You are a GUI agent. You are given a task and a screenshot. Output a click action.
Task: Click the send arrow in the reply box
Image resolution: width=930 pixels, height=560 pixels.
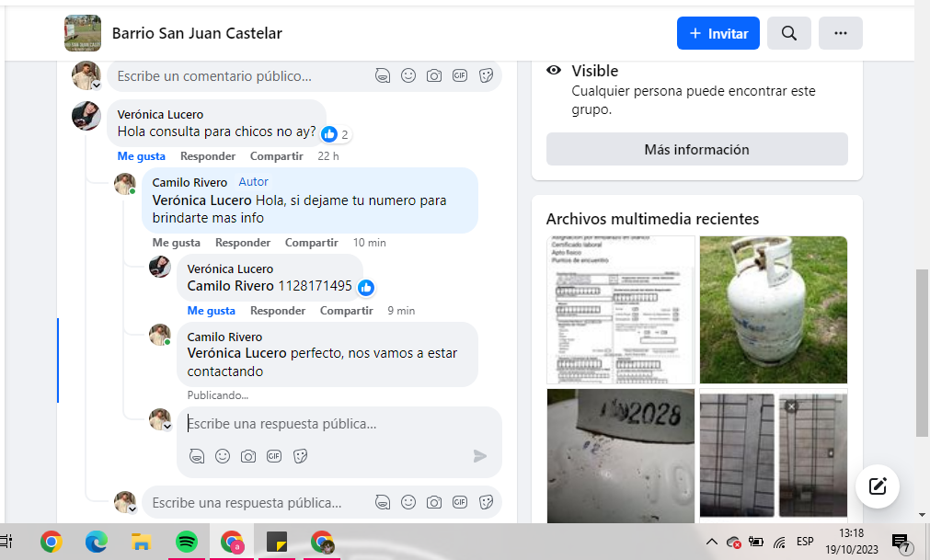tap(480, 456)
